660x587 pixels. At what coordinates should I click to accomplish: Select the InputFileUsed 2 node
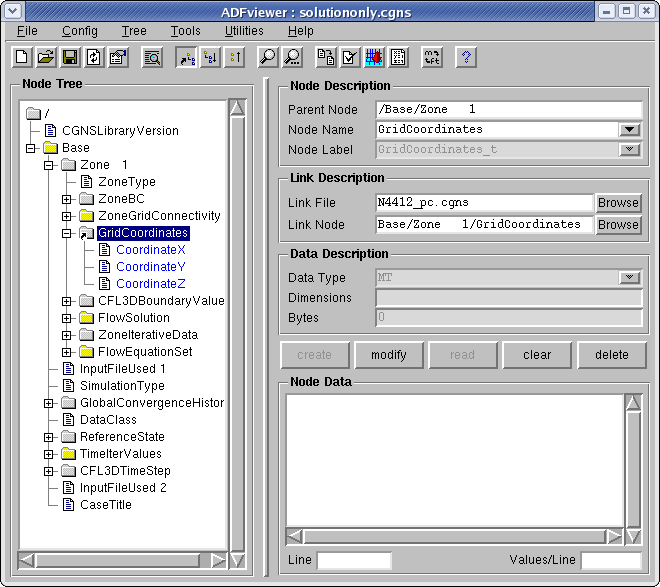[x=123, y=488]
